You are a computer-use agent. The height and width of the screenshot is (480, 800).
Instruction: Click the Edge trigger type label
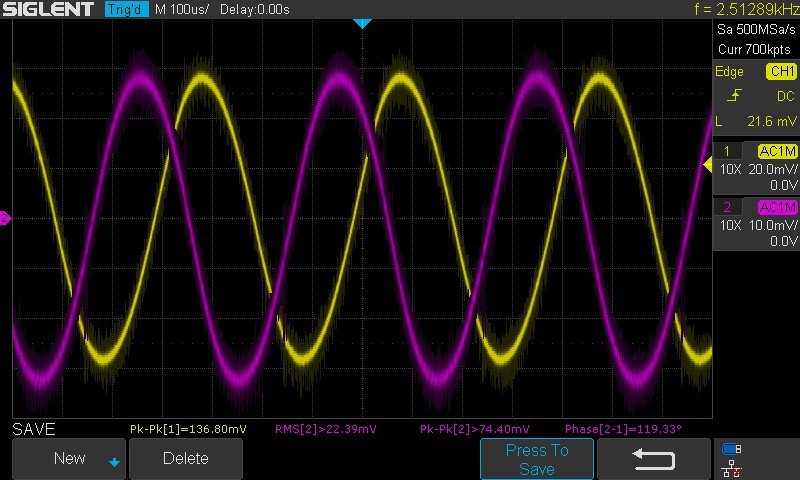(729, 72)
